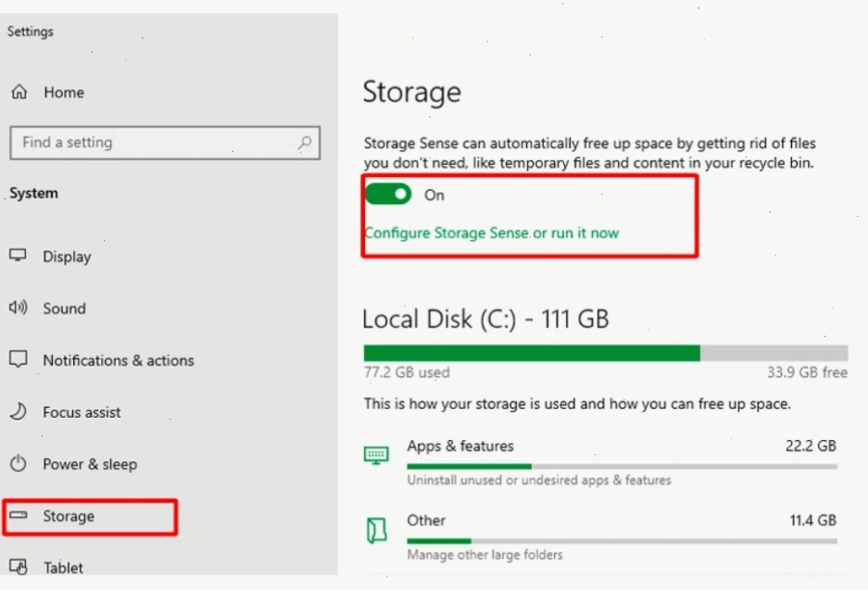Click the Tablet icon in sidebar
Screen dimensions: 868x592
18,567
